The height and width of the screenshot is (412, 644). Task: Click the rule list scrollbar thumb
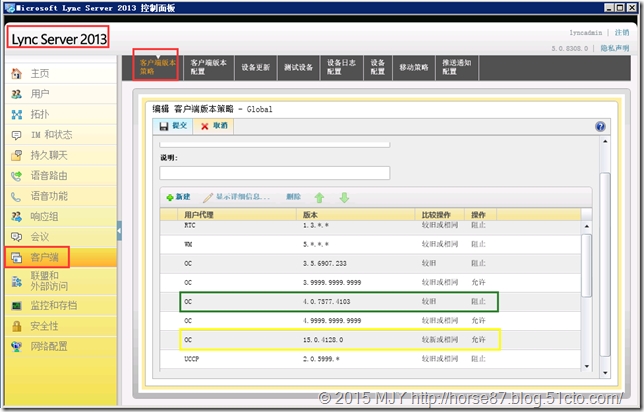pyautogui.click(x=587, y=265)
